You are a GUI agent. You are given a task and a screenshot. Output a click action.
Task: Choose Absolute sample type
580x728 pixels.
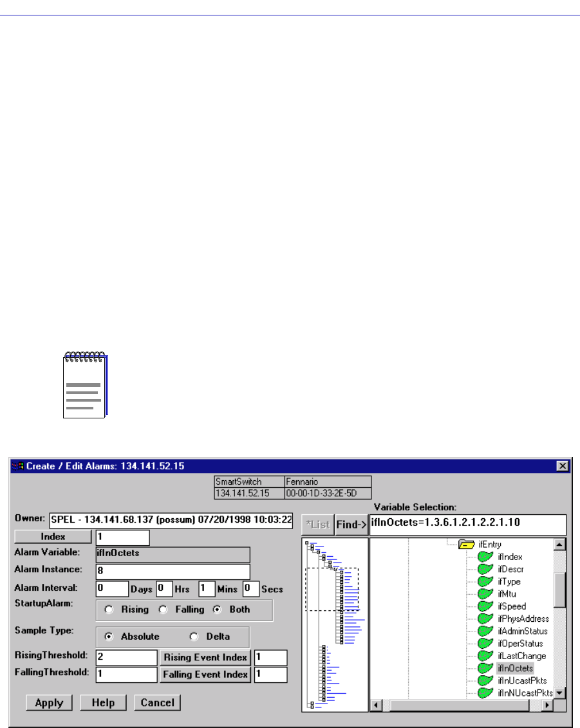point(109,636)
